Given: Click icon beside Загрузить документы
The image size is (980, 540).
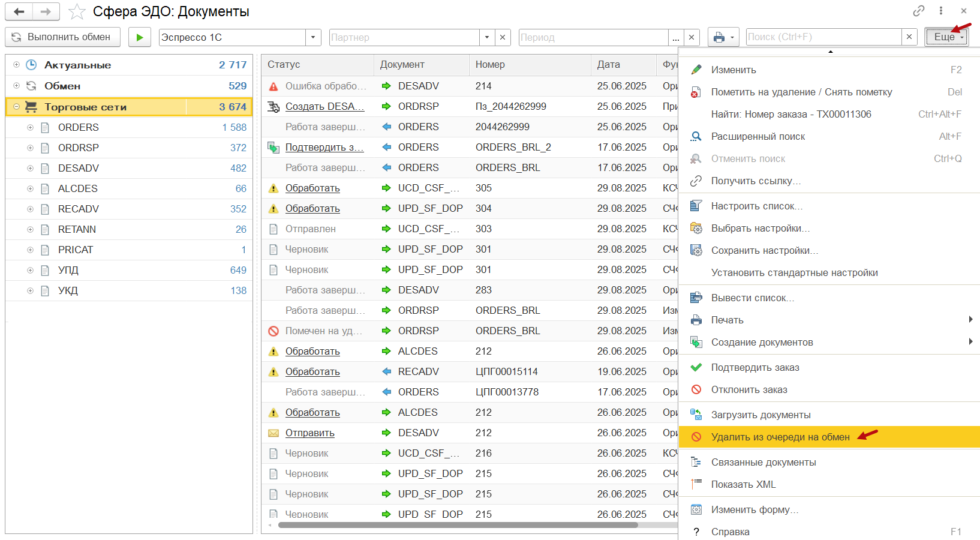Looking at the screenshot, I should point(696,415).
